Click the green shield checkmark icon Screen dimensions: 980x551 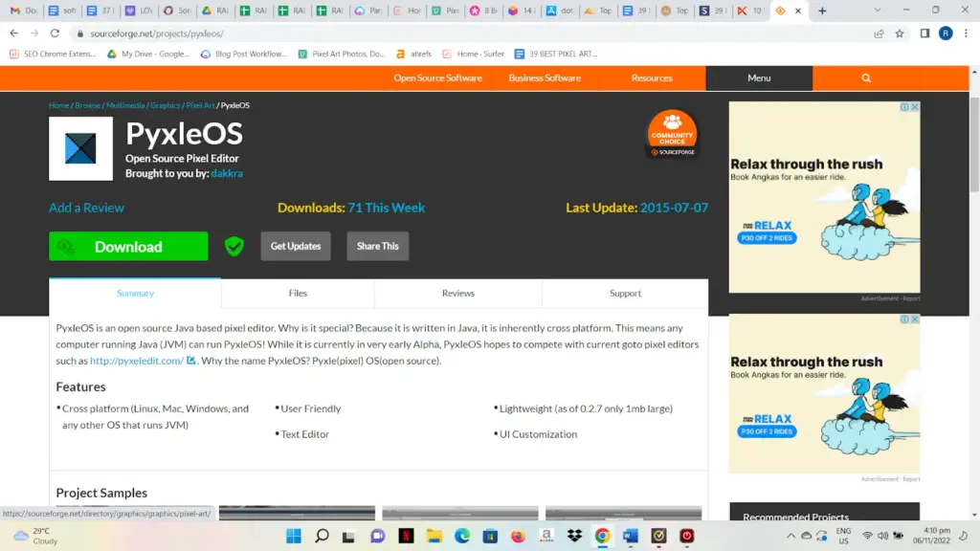point(234,246)
